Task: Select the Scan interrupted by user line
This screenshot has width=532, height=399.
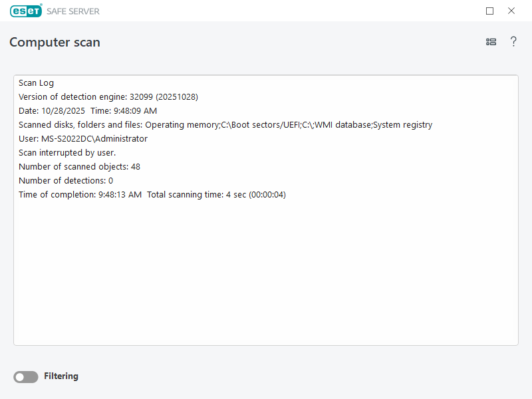Action: click(x=66, y=153)
